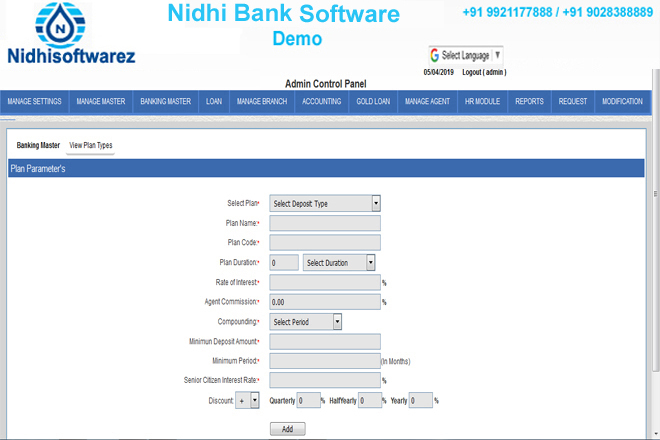The image size is (660, 440).
Task: Open the Manage Master menu
Action: click(x=101, y=101)
